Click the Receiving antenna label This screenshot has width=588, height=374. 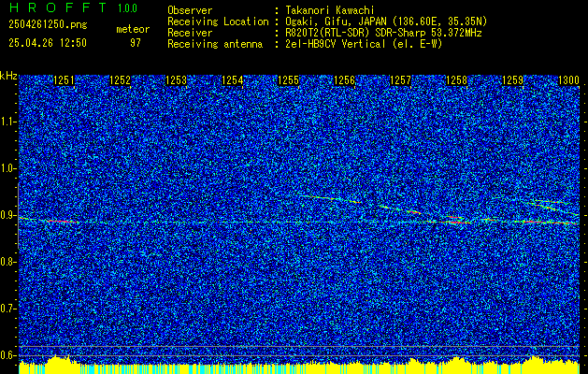pyautogui.click(x=215, y=44)
